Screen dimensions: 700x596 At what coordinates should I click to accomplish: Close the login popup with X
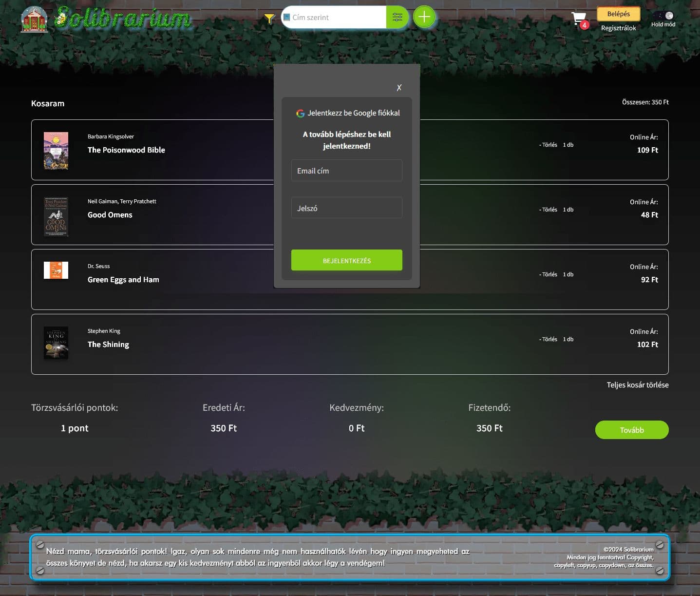[x=399, y=88]
